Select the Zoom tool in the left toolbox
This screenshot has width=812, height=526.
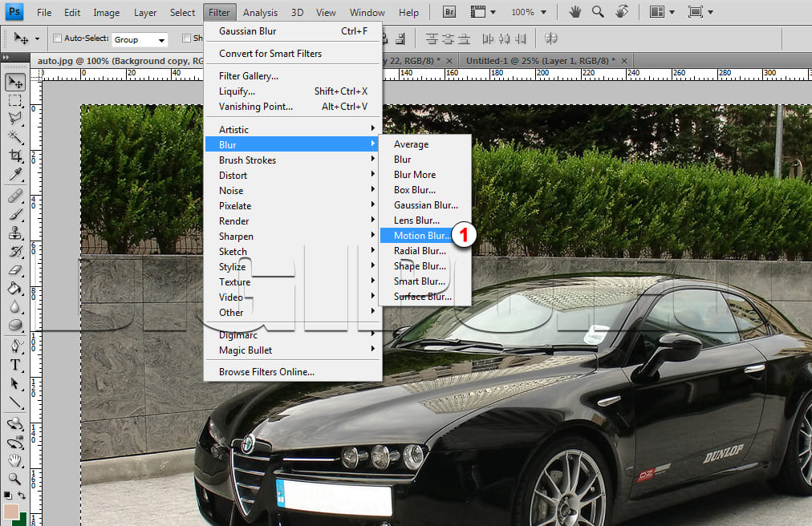coord(15,479)
